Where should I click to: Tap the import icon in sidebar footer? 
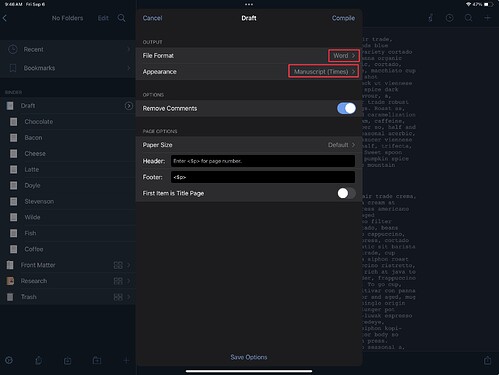(x=68, y=360)
